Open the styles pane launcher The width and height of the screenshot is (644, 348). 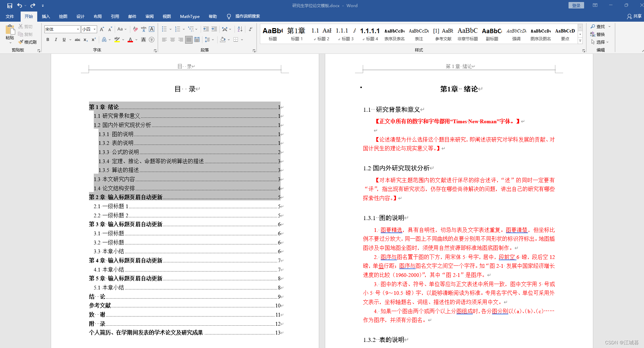tap(584, 50)
